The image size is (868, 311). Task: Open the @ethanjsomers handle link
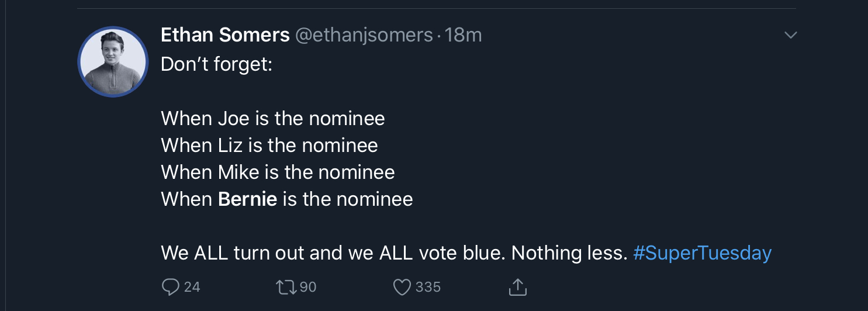point(364,36)
